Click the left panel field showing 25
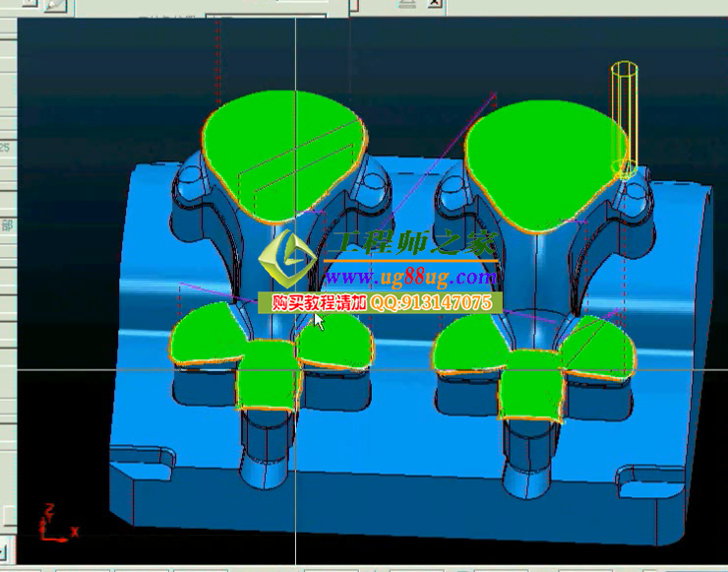The height and width of the screenshot is (572, 728). 6,148
